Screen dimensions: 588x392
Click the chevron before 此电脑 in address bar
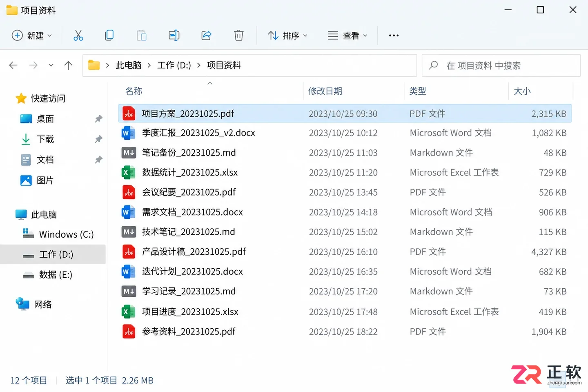pyautogui.click(x=107, y=65)
